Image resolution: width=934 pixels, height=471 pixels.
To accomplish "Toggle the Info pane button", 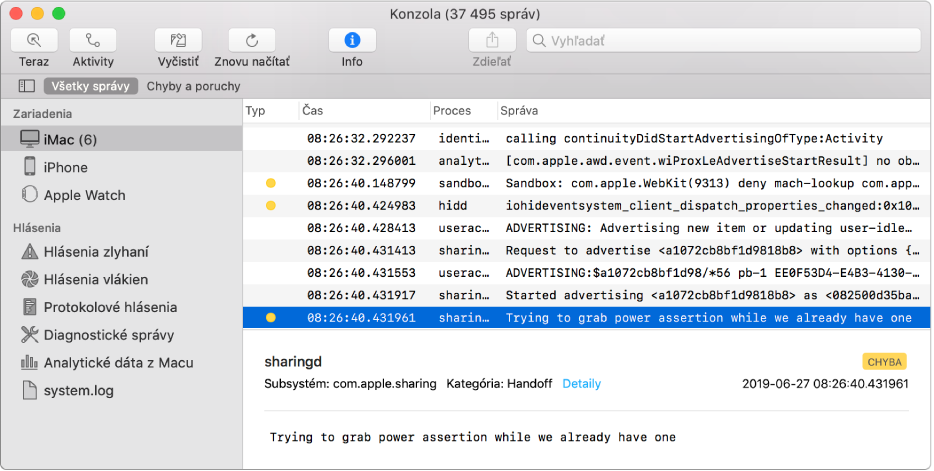I will point(352,40).
